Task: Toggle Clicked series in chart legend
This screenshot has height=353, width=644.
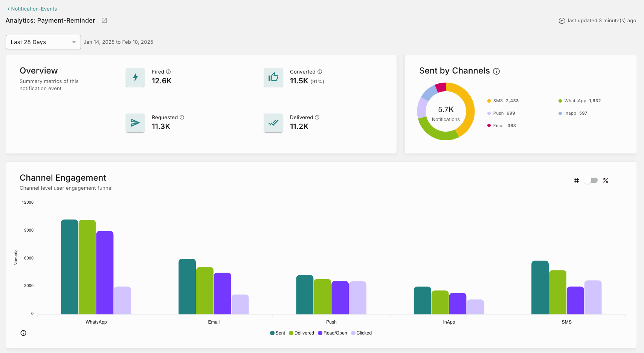Action: point(361,333)
